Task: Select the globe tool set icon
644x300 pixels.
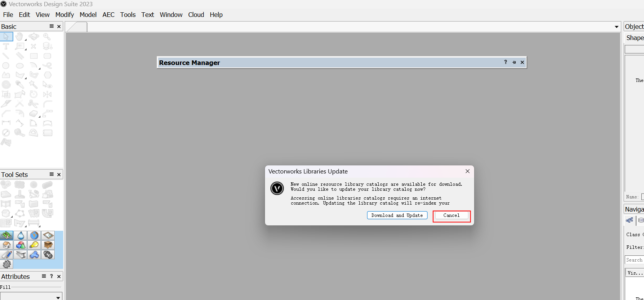Action: [x=34, y=235]
